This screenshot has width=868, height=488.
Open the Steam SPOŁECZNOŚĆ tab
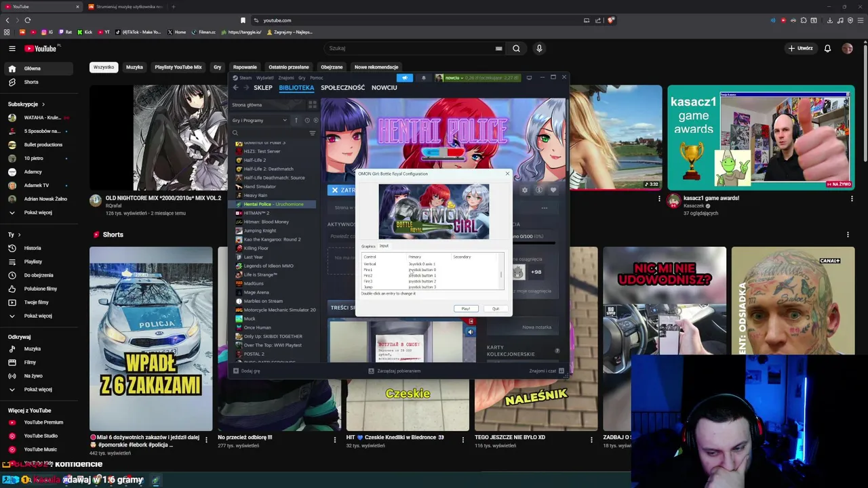coord(342,87)
